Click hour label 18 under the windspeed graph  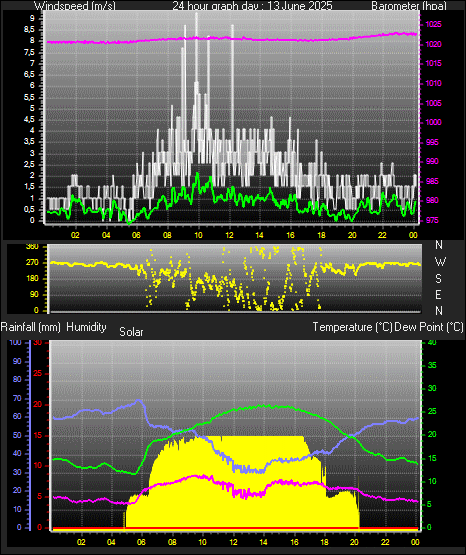[x=321, y=235]
